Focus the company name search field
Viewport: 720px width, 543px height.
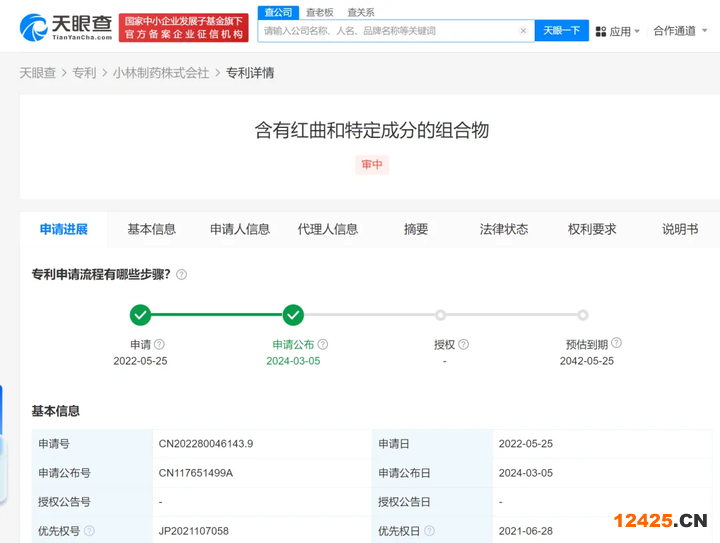click(385, 31)
